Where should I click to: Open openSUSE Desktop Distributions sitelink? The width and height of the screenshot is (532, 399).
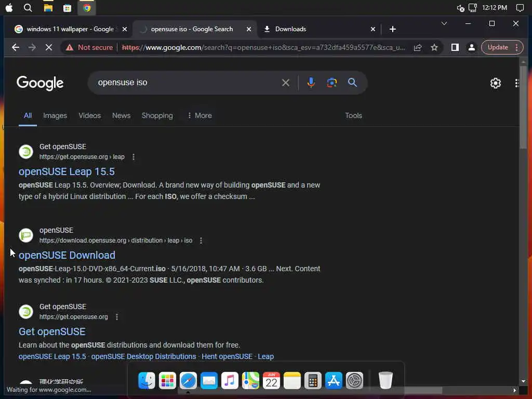pos(143,356)
